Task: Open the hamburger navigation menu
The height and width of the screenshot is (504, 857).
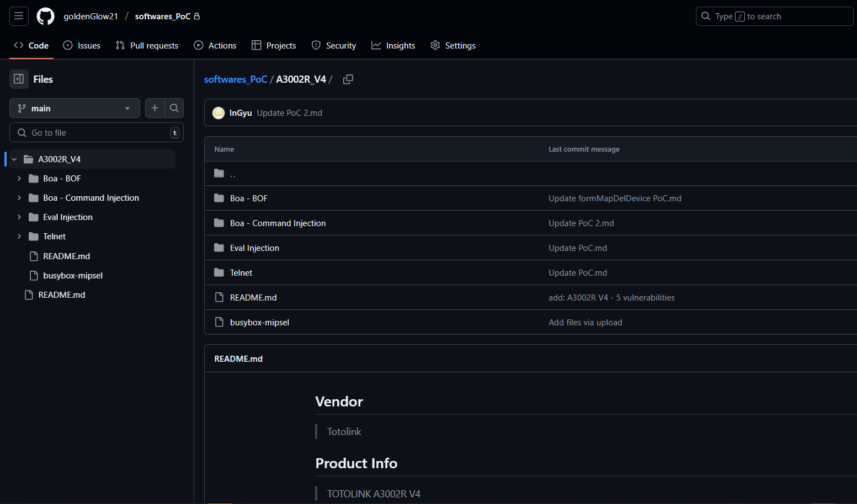Action: coord(19,16)
